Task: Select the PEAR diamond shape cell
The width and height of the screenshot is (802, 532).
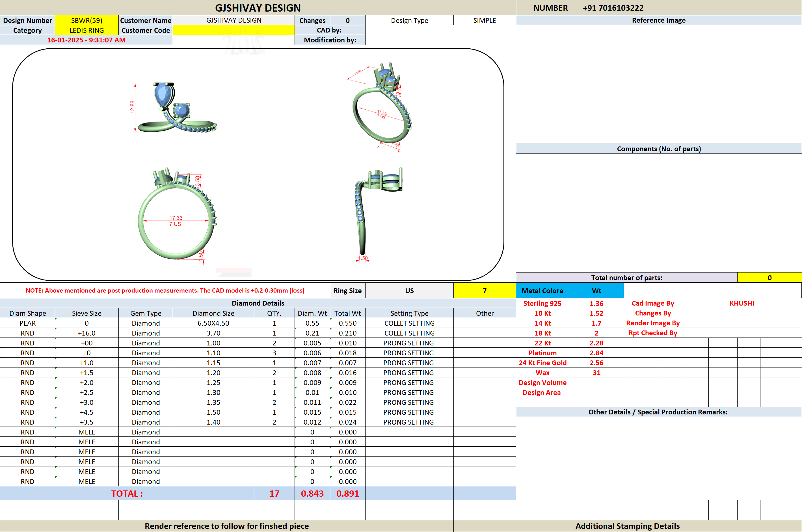Action: (x=27, y=323)
